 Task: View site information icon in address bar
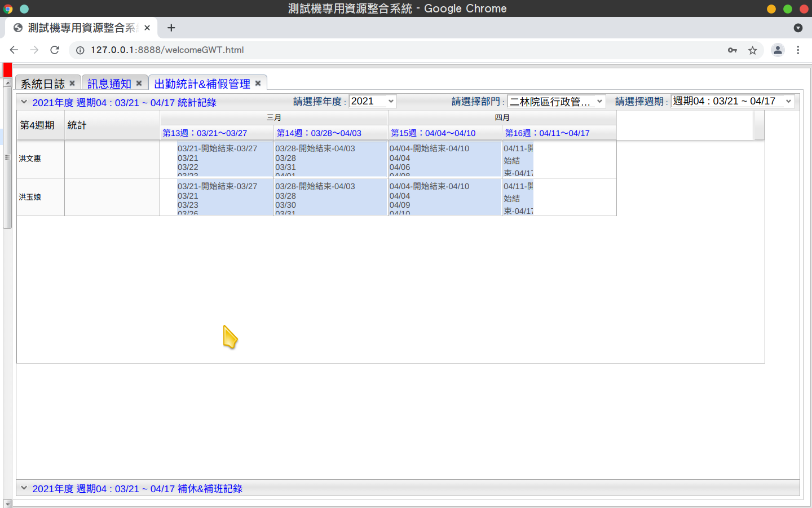point(80,50)
